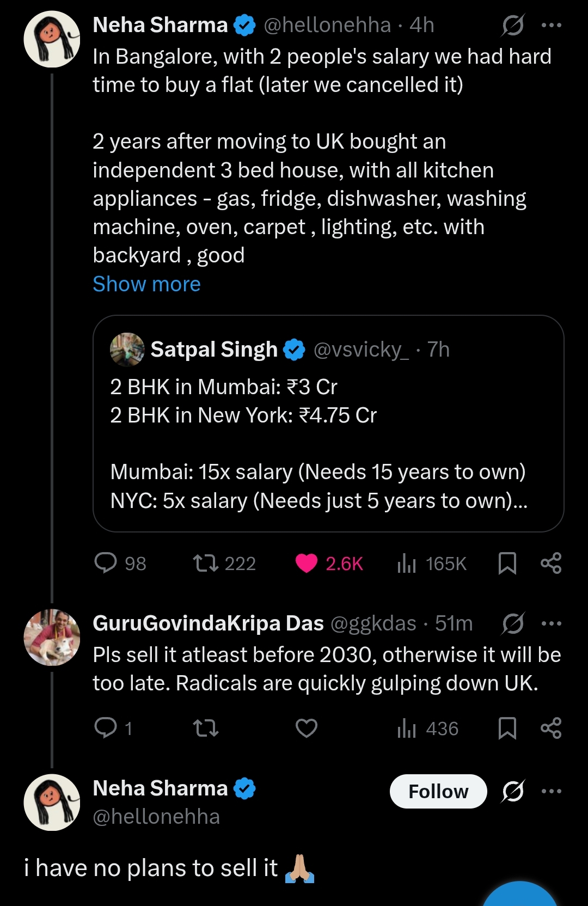Follow Neha Sharma
The height and width of the screenshot is (906, 588).
click(438, 791)
